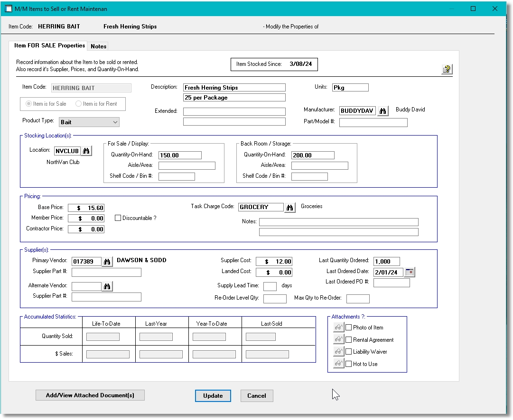Screen dimensions: 513x420
Task: Check the Hot to Use box
Action: (x=349, y=363)
